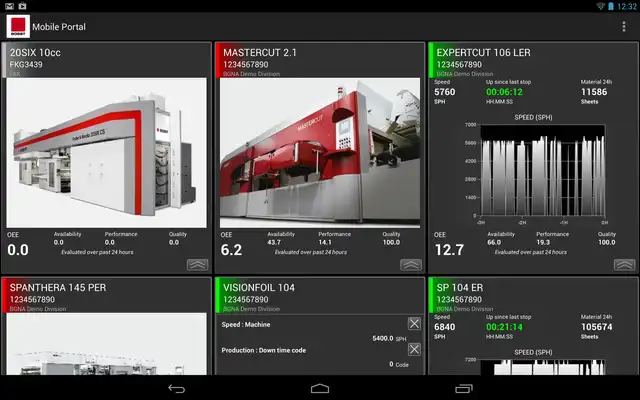Viewport: 640px width, 400px height.
Task: Tap the SP 104 ER speed value 6840
Action: click(x=444, y=327)
